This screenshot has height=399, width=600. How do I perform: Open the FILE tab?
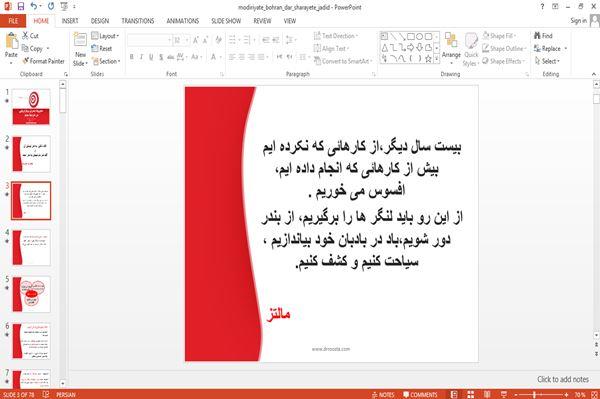tap(13, 21)
